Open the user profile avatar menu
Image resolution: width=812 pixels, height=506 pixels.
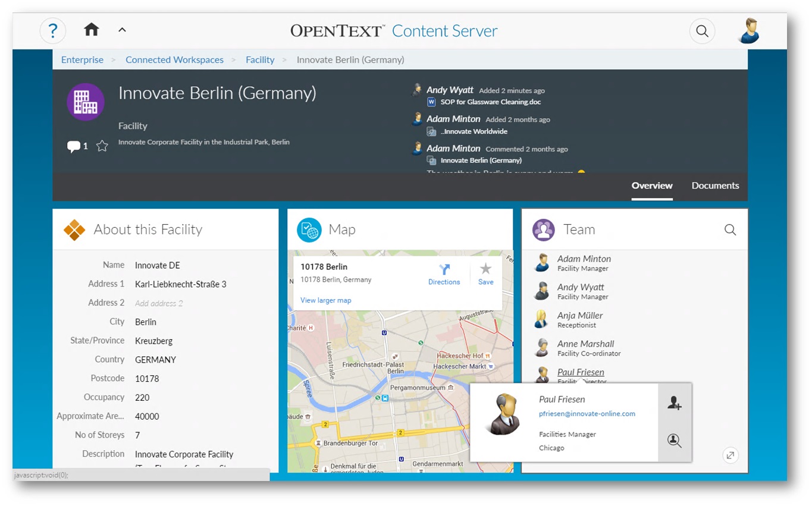[750, 31]
